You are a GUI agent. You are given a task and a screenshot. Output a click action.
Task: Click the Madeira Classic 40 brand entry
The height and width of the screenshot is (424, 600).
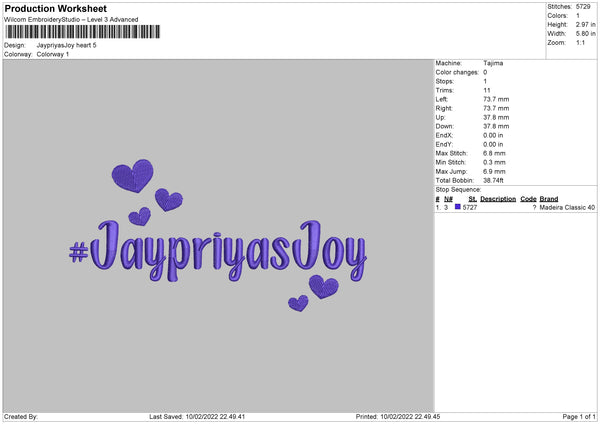(x=567, y=207)
